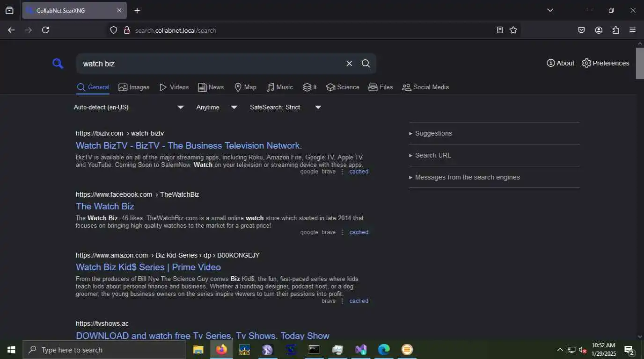The height and width of the screenshot is (359, 644).
Task: Open notification center icon
Action: click(x=629, y=350)
